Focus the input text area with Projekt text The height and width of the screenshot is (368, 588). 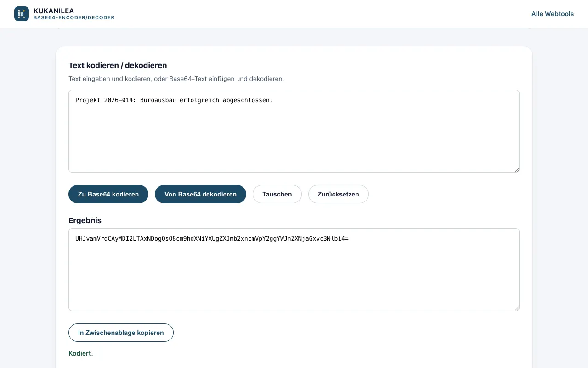[294, 131]
